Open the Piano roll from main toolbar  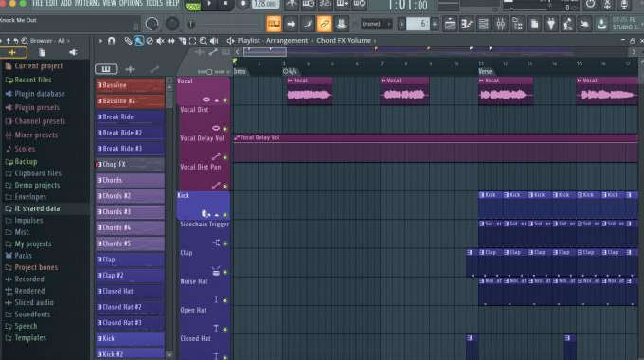467,25
